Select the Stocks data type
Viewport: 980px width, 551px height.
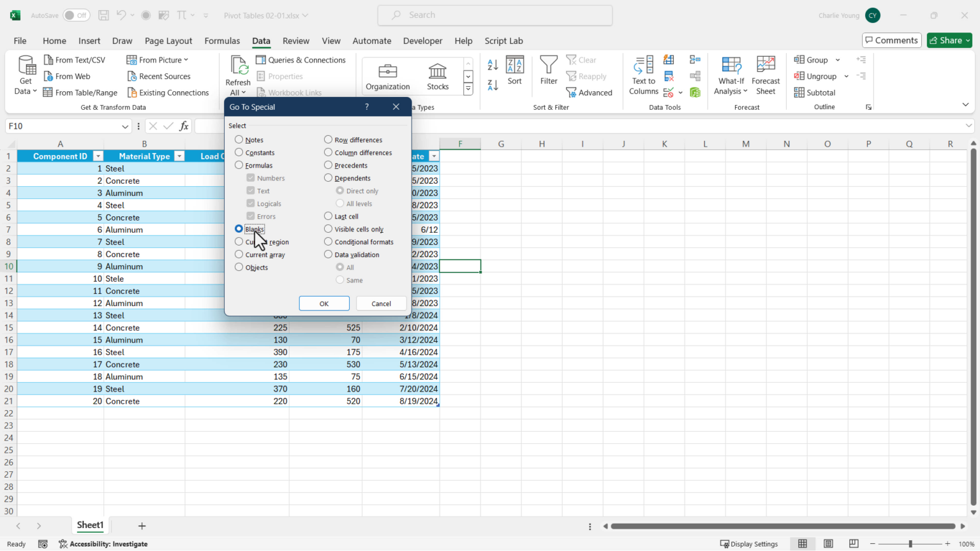click(x=438, y=76)
